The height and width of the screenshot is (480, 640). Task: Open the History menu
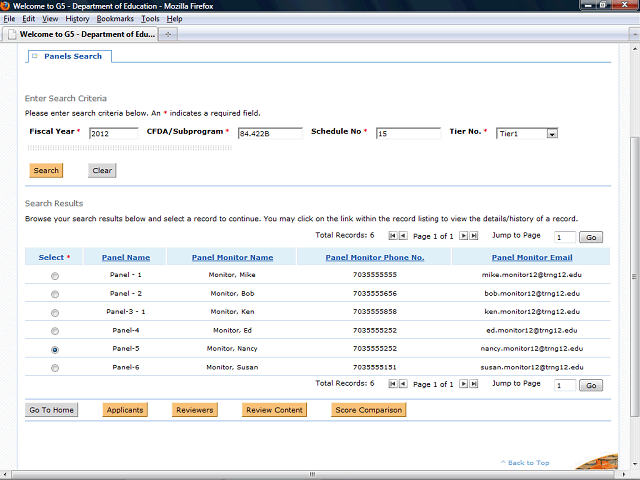(x=77, y=19)
